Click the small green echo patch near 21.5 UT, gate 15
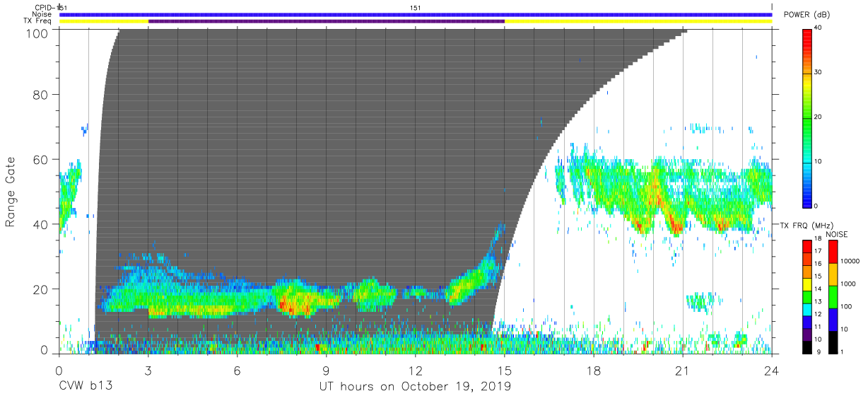The width and height of the screenshot is (868, 401). 700,301
